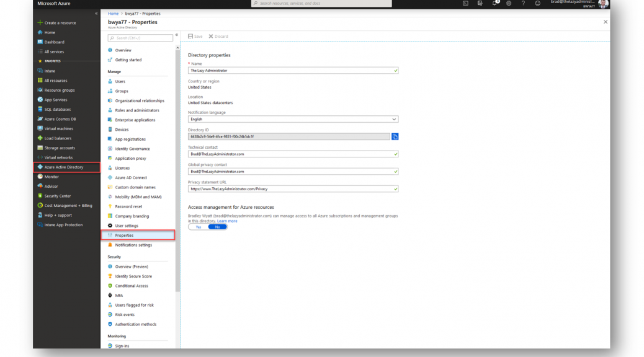Click the Create a resource plus icon

tap(40, 22)
